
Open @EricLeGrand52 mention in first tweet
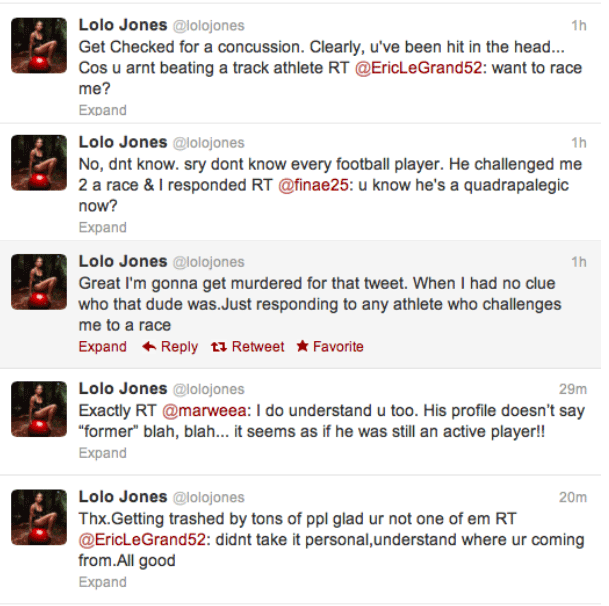[x=419, y=68]
